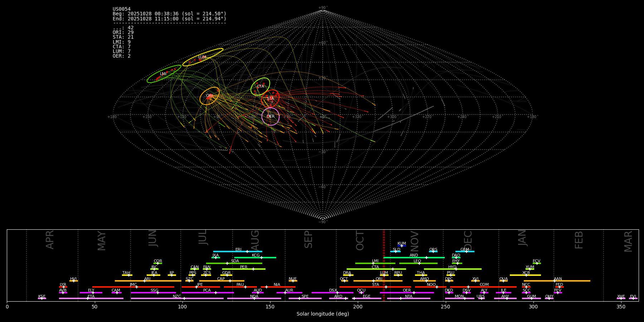
Task: Click the NDA shower bar in timeline
Action: (x=254, y=298)
